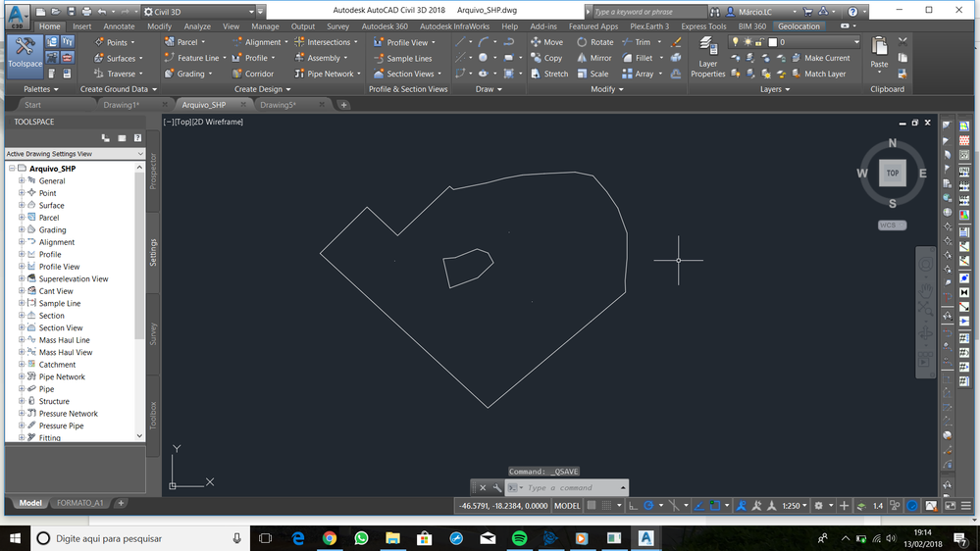The width and height of the screenshot is (980, 551).
Task: Open the Civil 3D workspace dropdown
Action: pos(199,11)
